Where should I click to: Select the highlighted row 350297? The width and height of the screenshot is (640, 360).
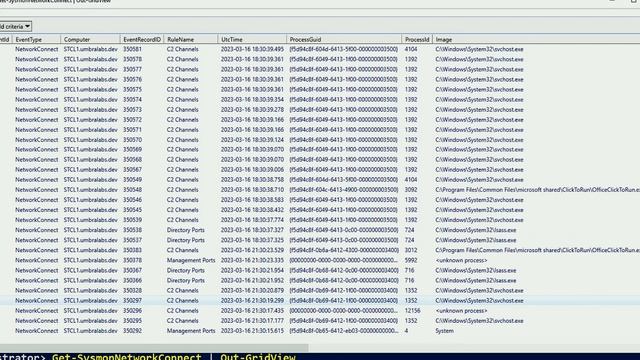coord(320,300)
